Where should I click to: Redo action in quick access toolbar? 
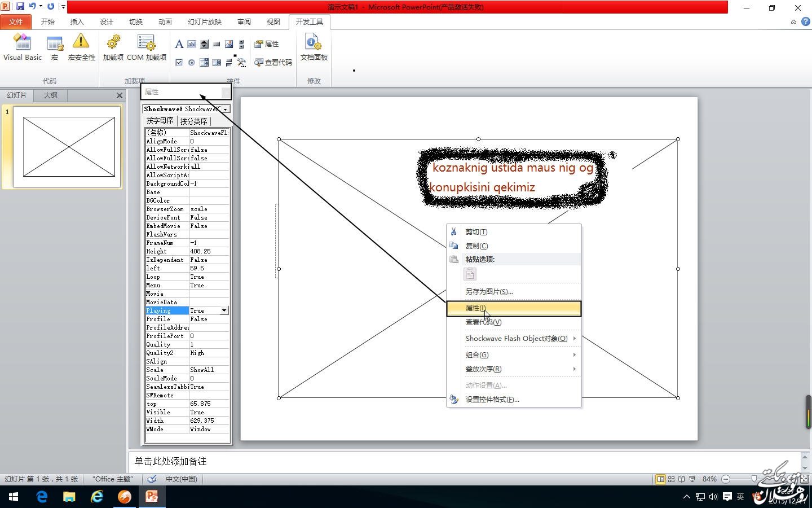[x=51, y=7]
